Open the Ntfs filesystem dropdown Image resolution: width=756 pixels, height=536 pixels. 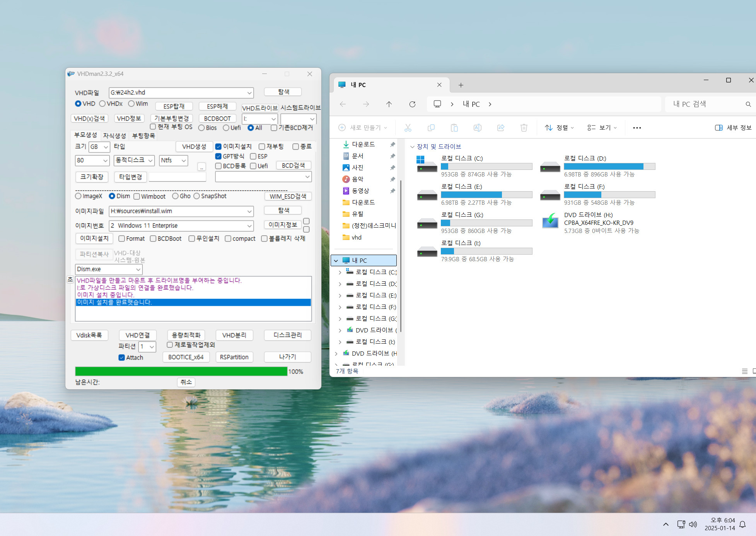(184, 160)
